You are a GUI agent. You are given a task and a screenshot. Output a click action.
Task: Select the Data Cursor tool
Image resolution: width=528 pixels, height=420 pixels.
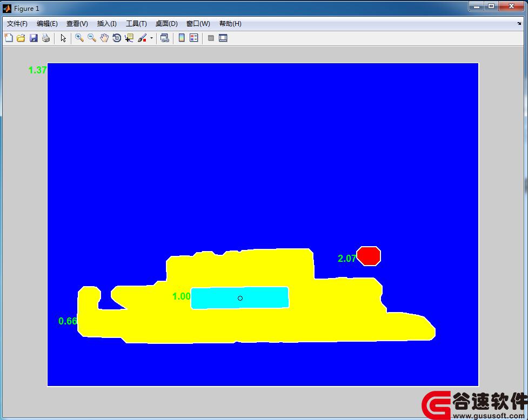tap(129, 38)
